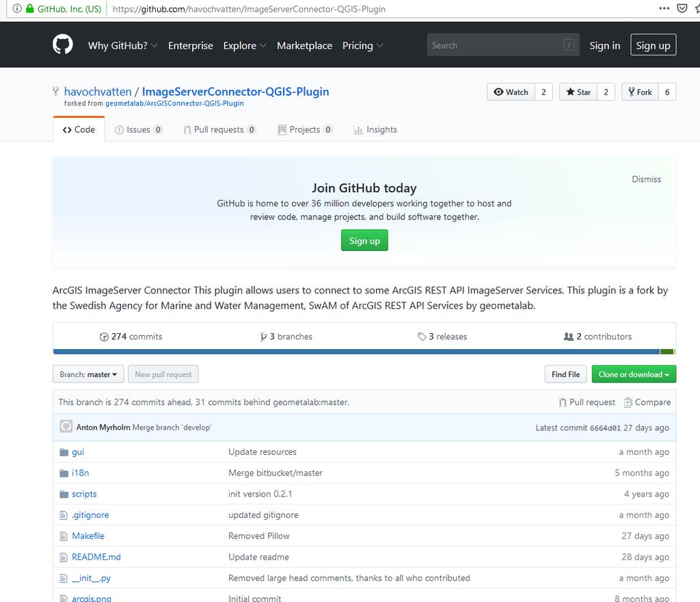
Task: Expand the Explore menu
Action: click(245, 46)
